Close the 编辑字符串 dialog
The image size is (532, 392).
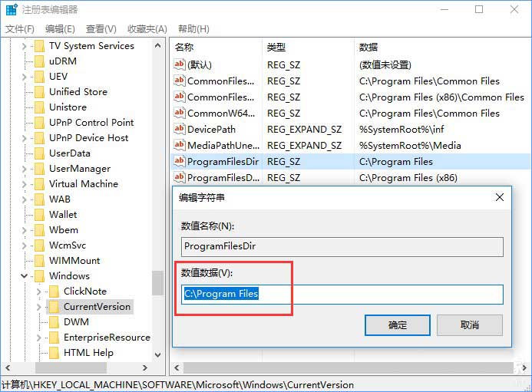(x=500, y=197)
